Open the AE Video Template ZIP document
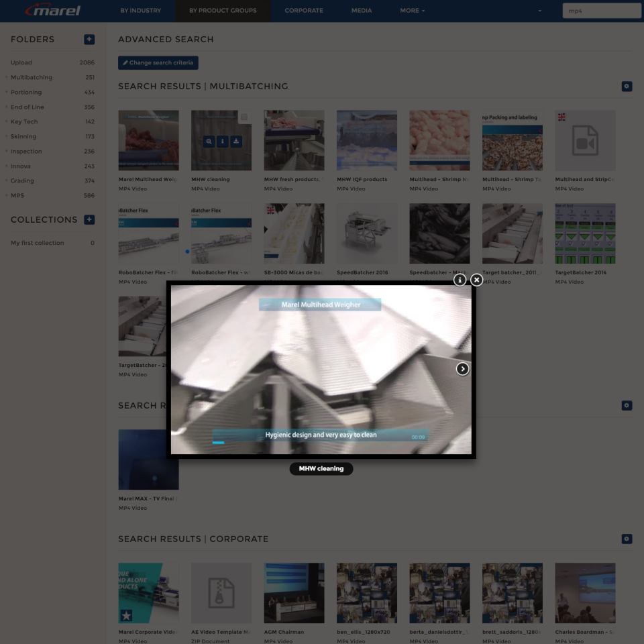This screenshot has width=644, height=644. click(221, 593)
